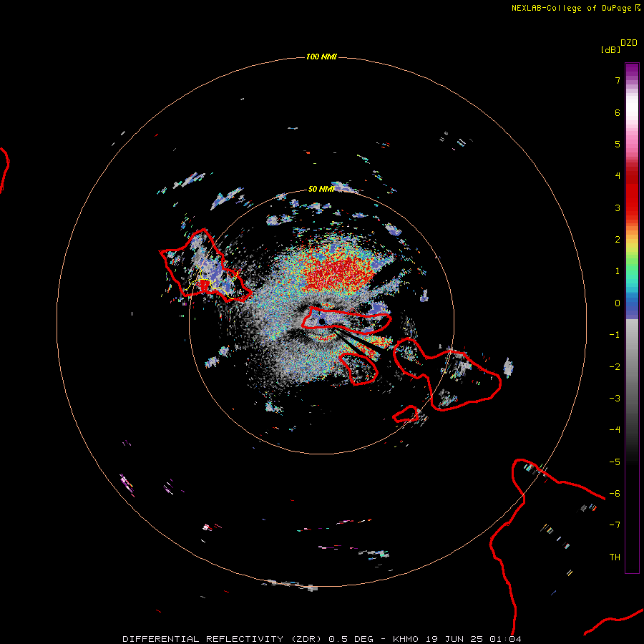644x644 pixels.
Task: Click the -3 value on the colorbar scale
Action: point(615,399)
